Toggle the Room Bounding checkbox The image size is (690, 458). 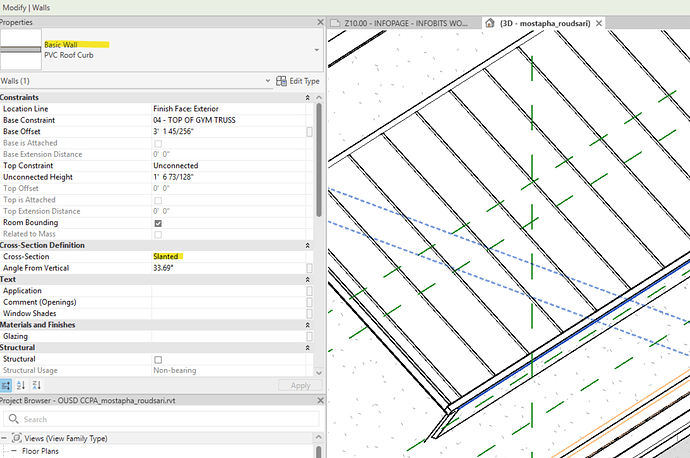[158, 223]
